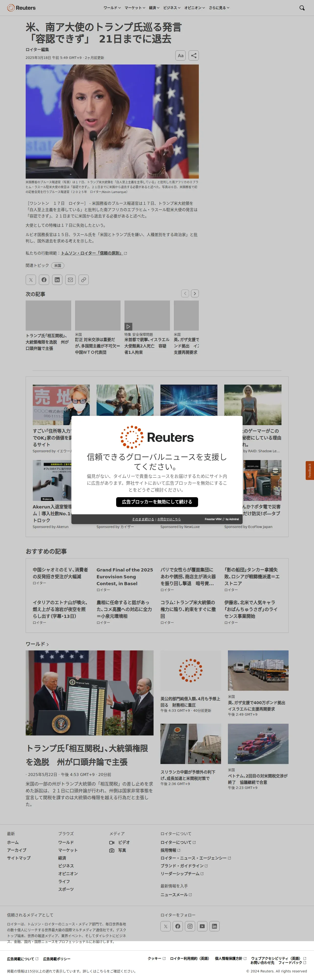This screenshot has width=314, height=980.
Task: Open ライフ footer browse link
Action: coord(64,882)
